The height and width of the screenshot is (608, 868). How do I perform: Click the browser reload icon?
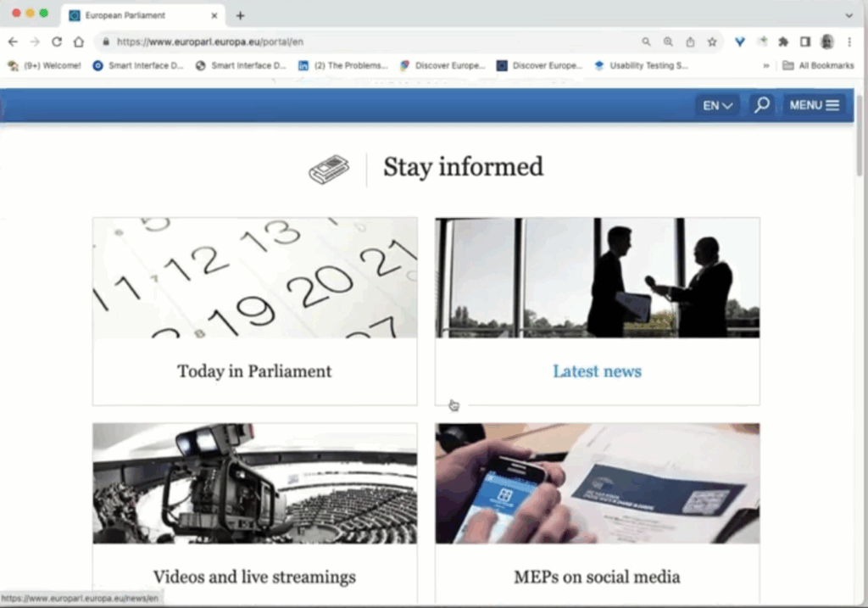57,42
